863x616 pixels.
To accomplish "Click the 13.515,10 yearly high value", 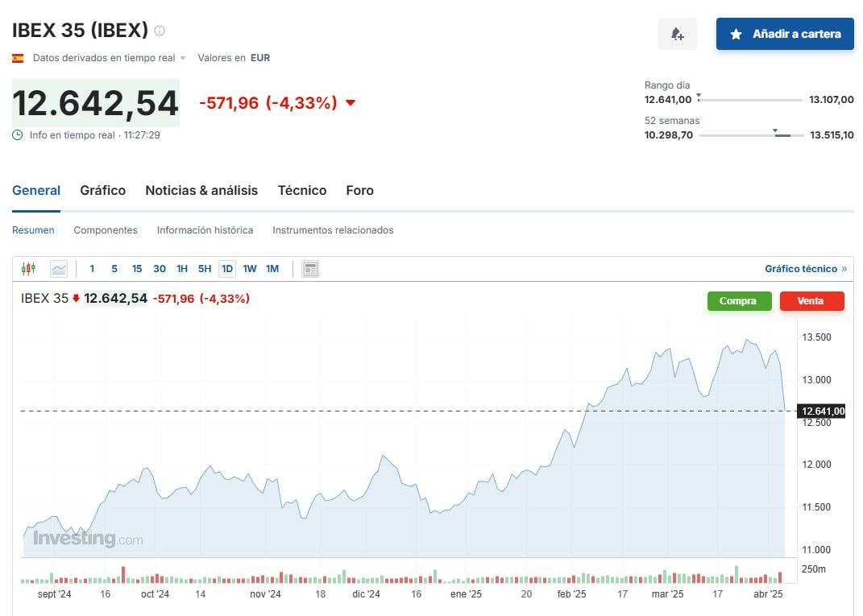I will (x=832, y=134).
